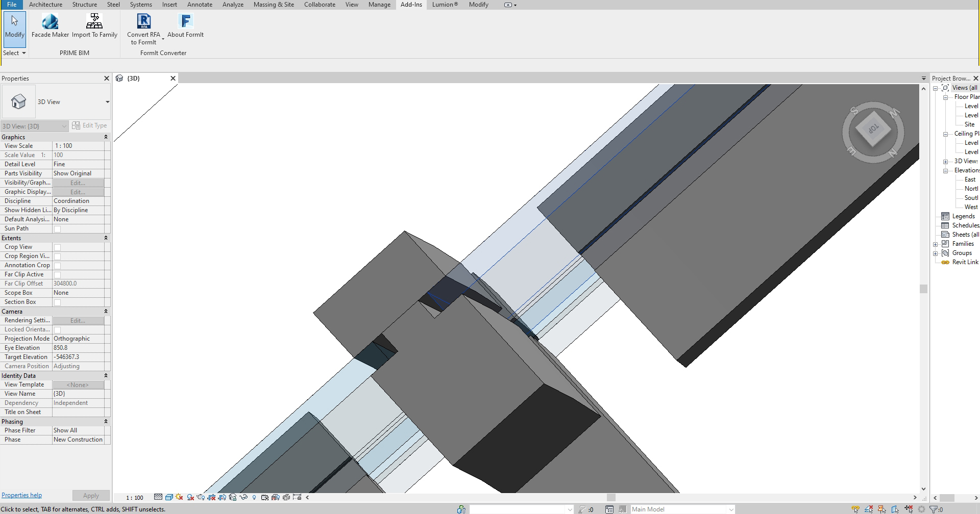Click the Project Browser horizontal scrollbar
980x514 pixels.
coord(947,498)
